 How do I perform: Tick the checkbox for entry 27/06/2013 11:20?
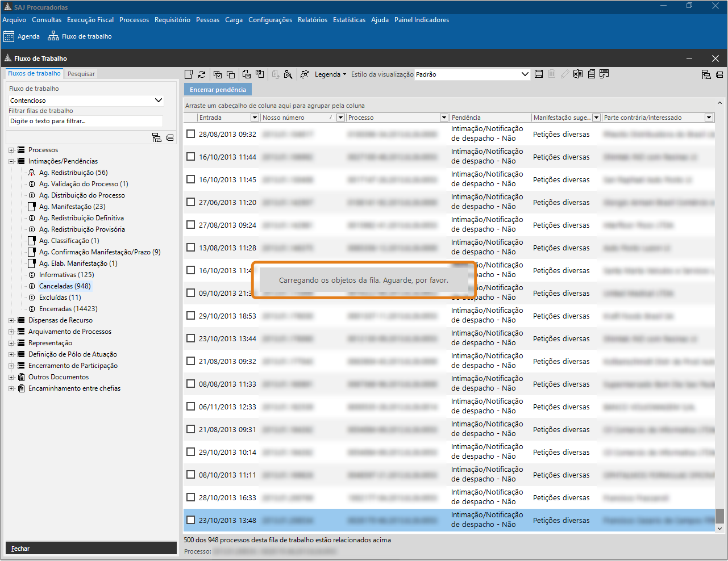(x=191, y=202)
